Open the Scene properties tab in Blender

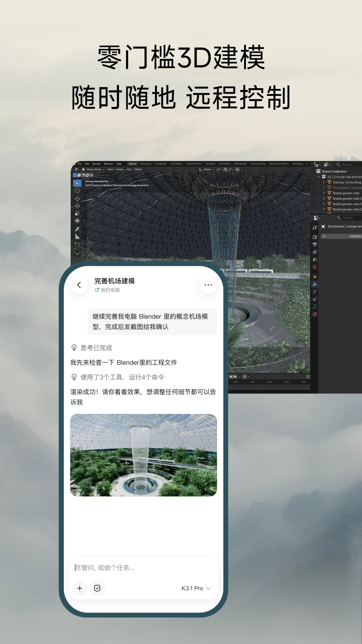tap(315, 260)
